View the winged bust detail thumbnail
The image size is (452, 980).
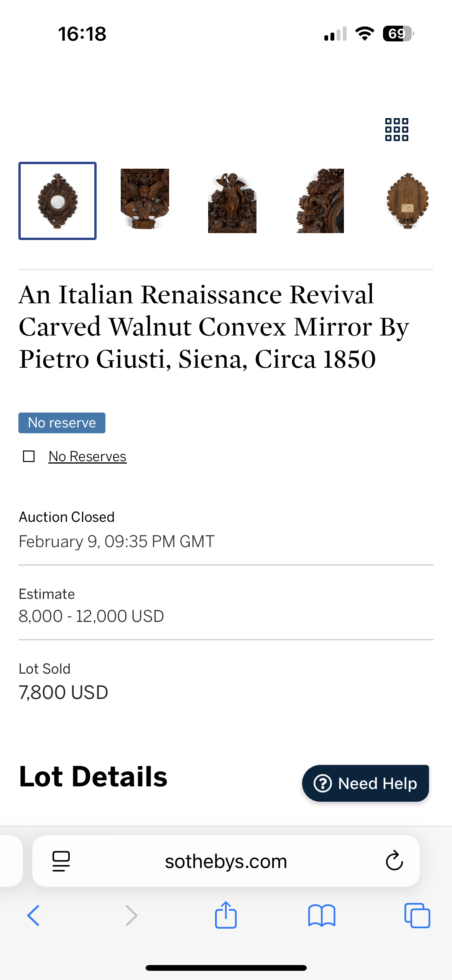tap(145, 199)
